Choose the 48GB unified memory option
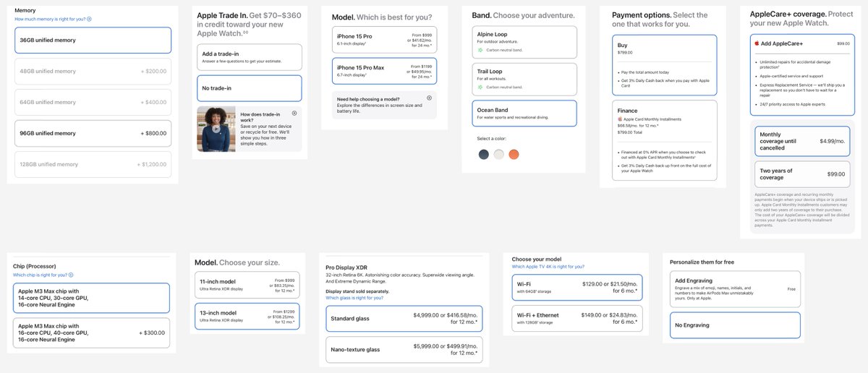868x373 pixels. 93,72
